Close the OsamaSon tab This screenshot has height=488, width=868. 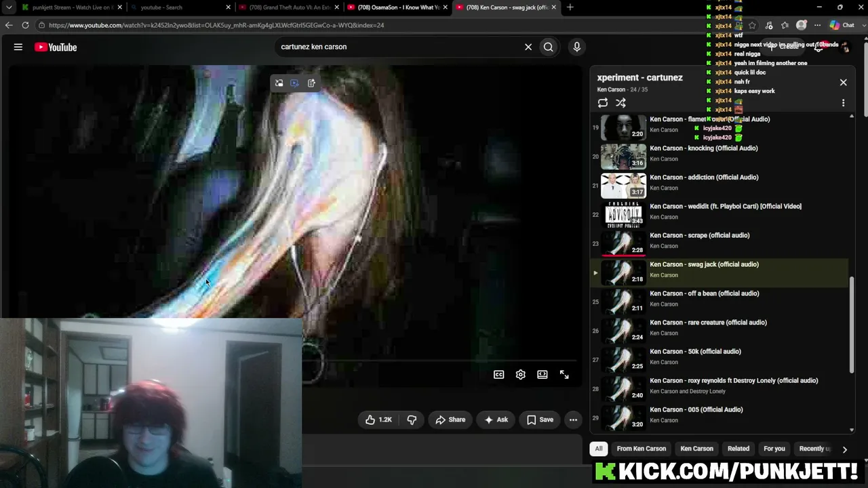pyautogui.click(x=445, y=7)
